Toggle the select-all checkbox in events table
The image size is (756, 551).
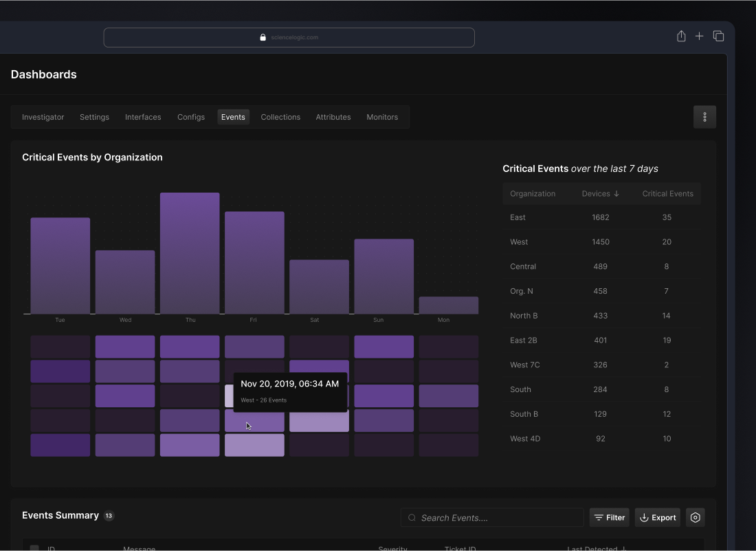pos(34,548)
